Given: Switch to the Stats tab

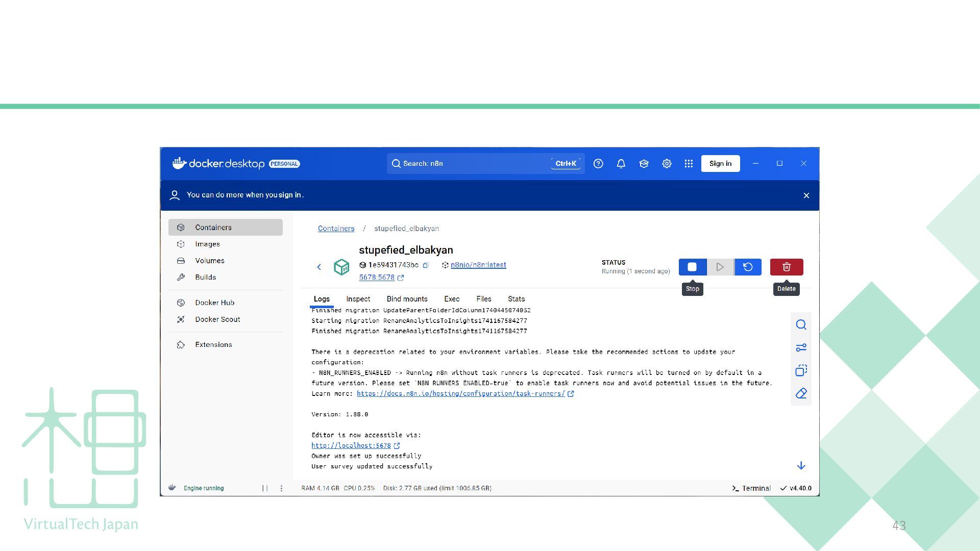Looking at the screenshot, I should tap(516, 299).
